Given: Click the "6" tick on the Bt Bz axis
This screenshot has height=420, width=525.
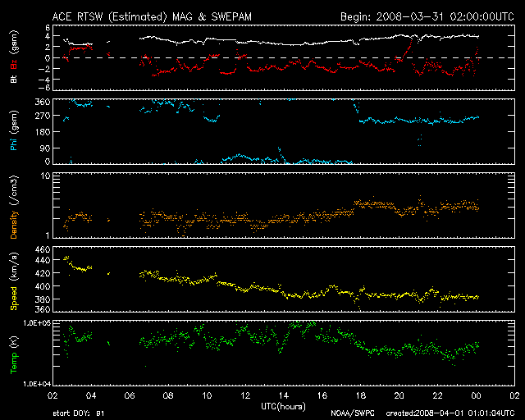Looking at the screenshot, I should tap(48, 28).
